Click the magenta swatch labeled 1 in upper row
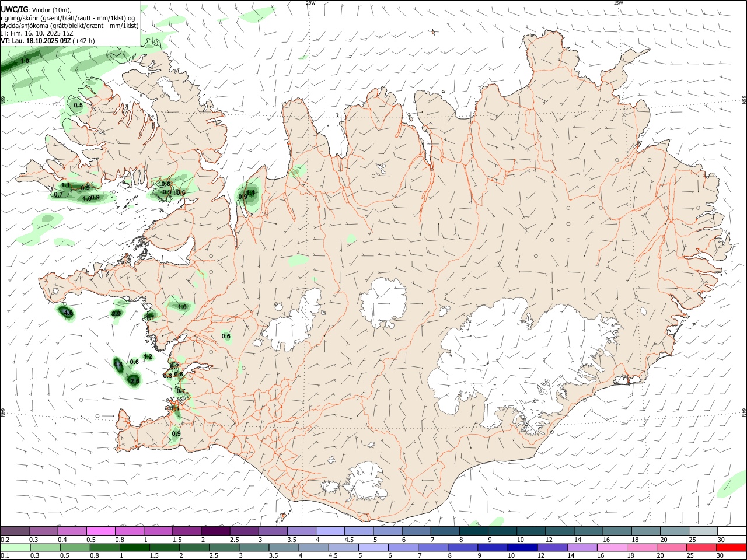Screen dimensions: 747x560 [x=158, y=531]
